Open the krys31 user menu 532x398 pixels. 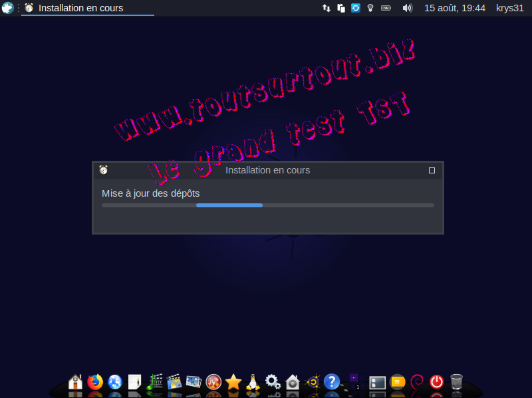[x=509, y=8]
